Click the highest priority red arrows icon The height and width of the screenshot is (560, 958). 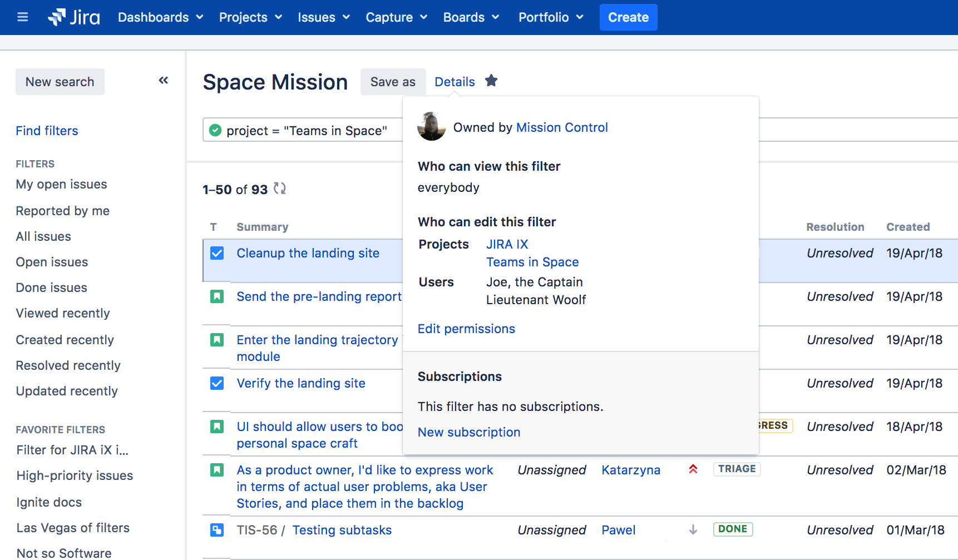(693, 469)
